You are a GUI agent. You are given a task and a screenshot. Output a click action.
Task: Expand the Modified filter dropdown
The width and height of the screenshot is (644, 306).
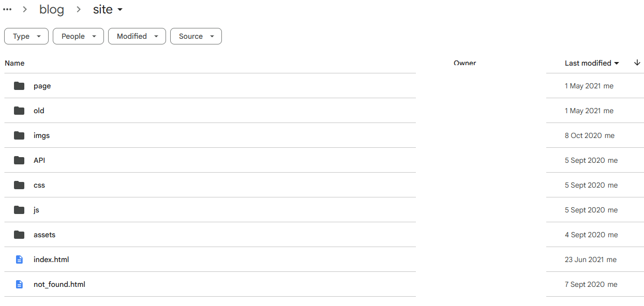[137, 36]
